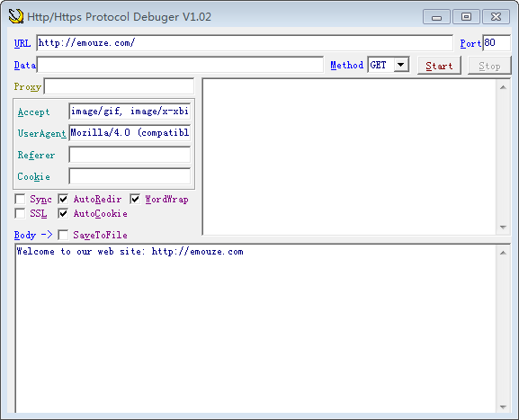Check the SaveToFile option

(63, 235)
